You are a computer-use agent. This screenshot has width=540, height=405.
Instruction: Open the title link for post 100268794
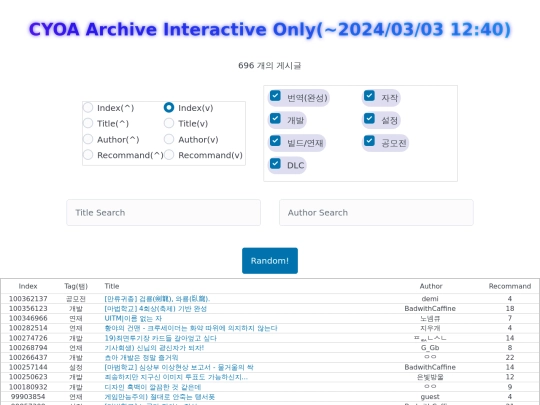(x=154, y=348)
